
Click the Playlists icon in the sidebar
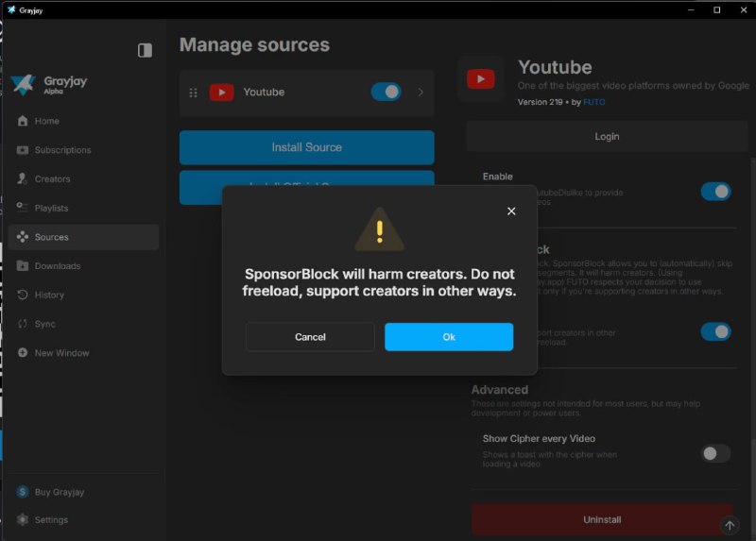[22, 207]
